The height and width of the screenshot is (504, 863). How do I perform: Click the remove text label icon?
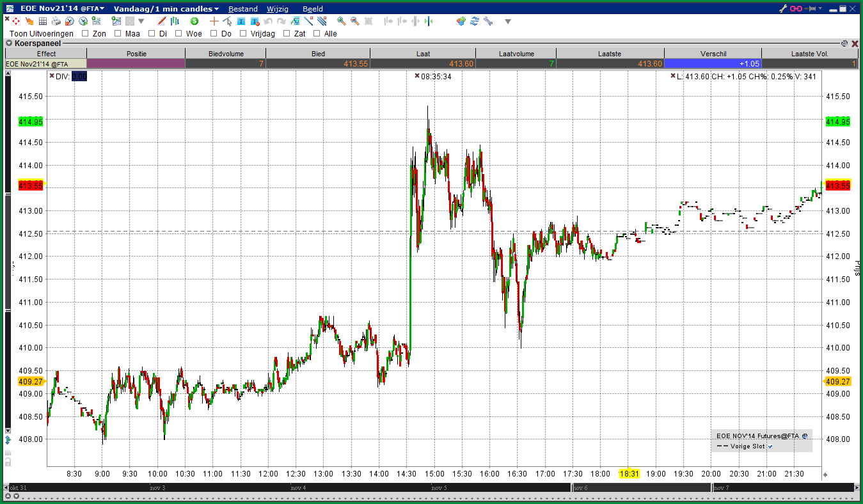click(255, 21)
